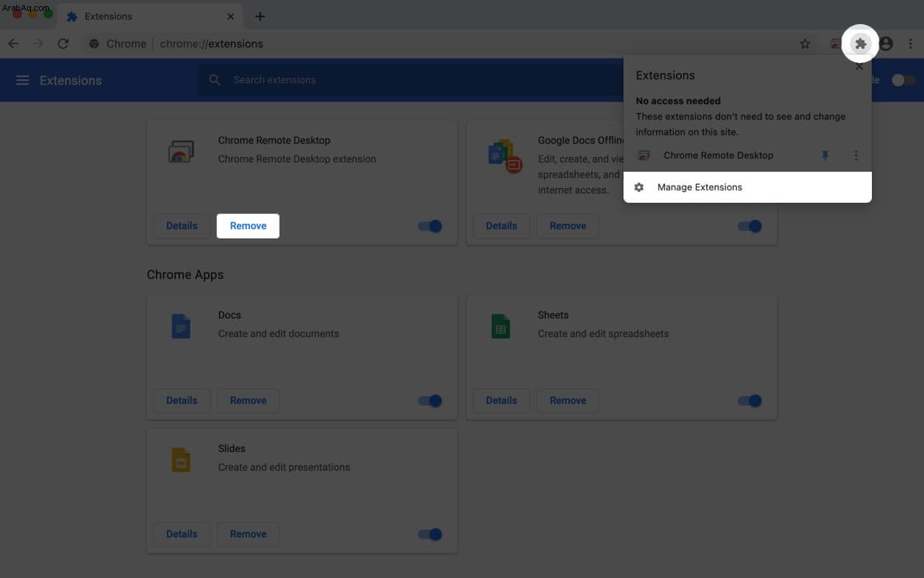Open the hamburger menu next to Extensions
The width and height of the screenshot is (924, 578).
[23, 80]
